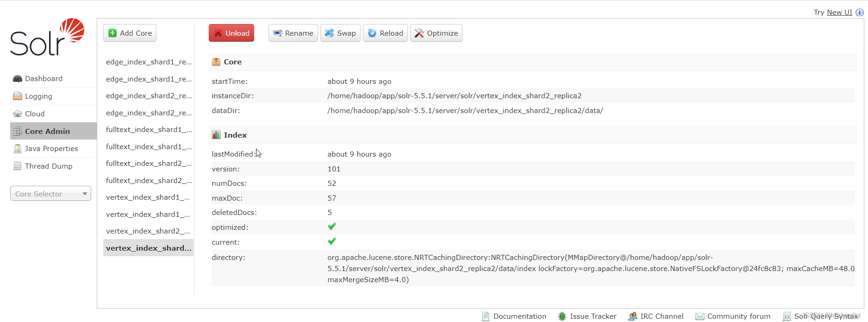Click the Issue Tracker bug icon
This screenshot has width=868, height=322.
562,316
